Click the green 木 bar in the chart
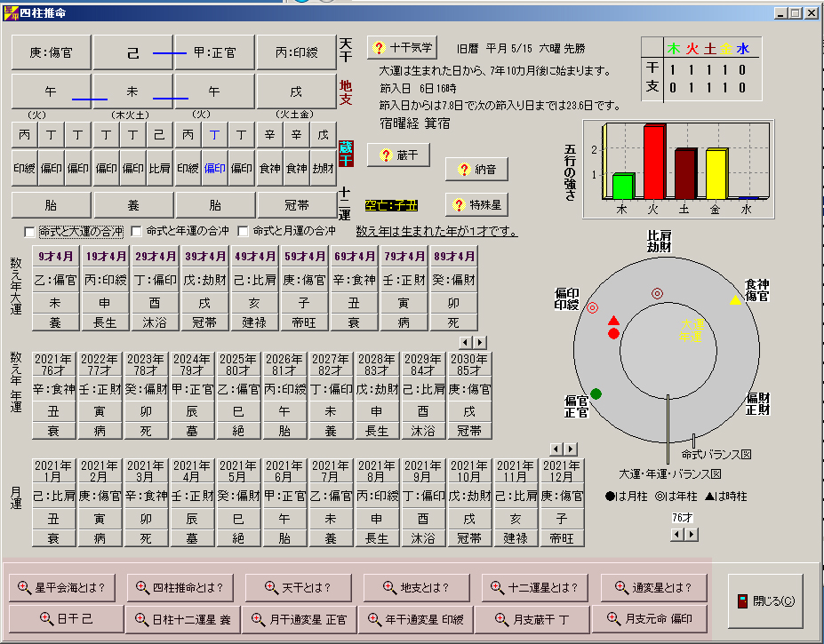Viewport: 824px width, 644px height. point(623,187)
